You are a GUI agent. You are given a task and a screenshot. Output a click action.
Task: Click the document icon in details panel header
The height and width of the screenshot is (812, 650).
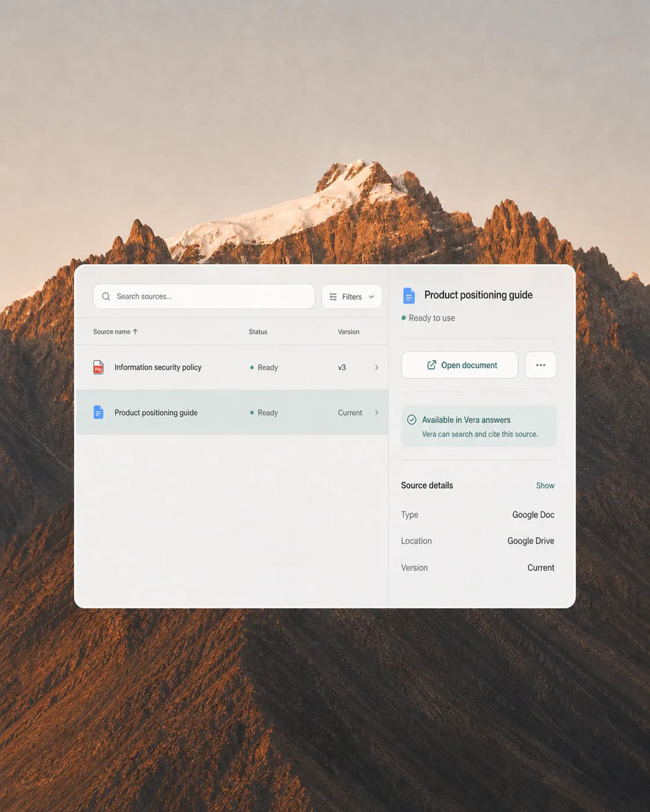click(409, 295)
